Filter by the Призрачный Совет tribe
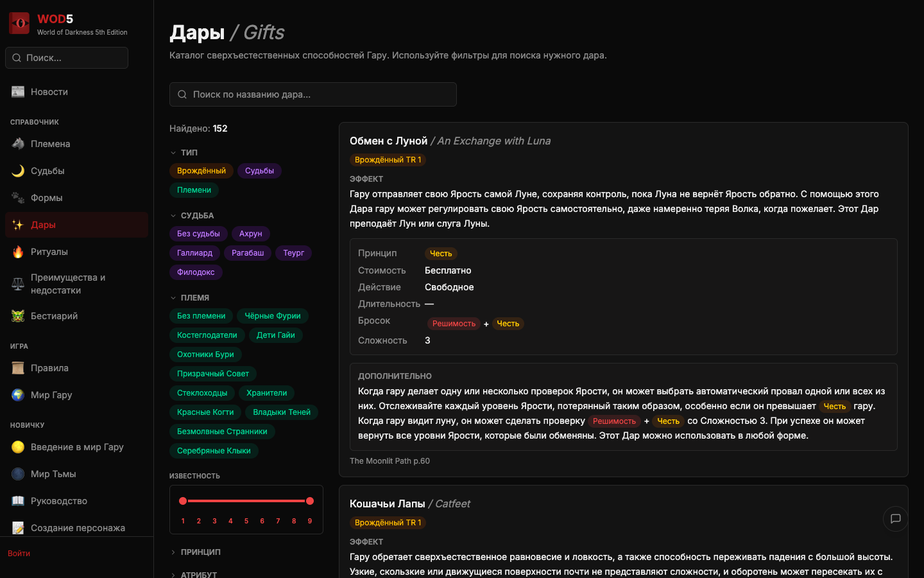Screen dimensions: 924x578 [x=213, y=374]
